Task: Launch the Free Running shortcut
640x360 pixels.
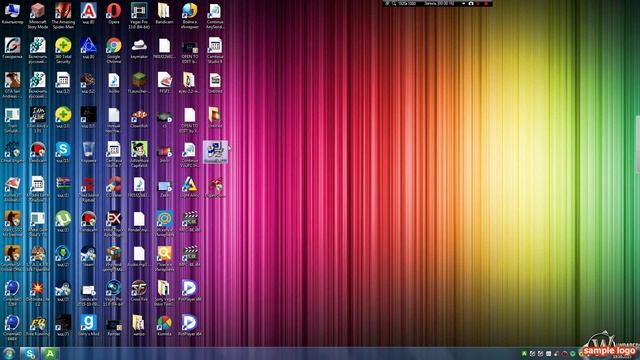Action: point(38,325)
